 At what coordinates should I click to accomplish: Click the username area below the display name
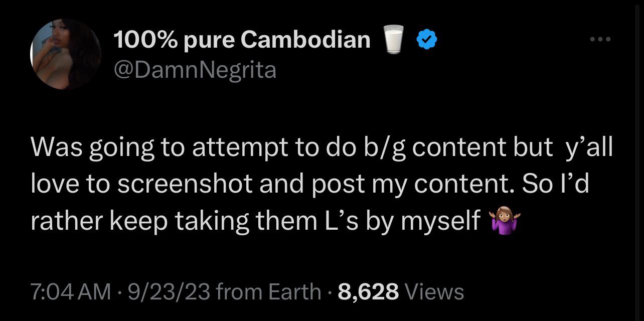pyautogui.click(x=195, y=70)
